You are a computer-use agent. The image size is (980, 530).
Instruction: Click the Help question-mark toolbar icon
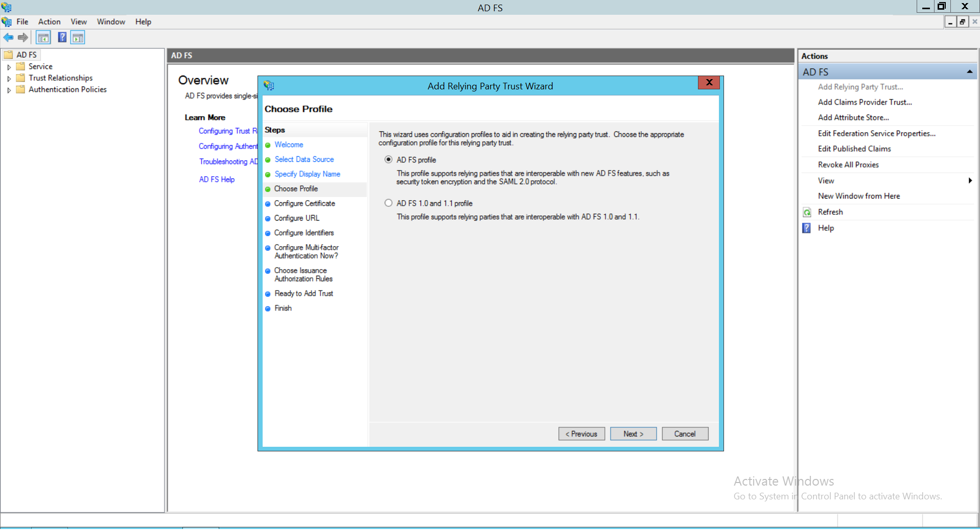coord(62,37)
